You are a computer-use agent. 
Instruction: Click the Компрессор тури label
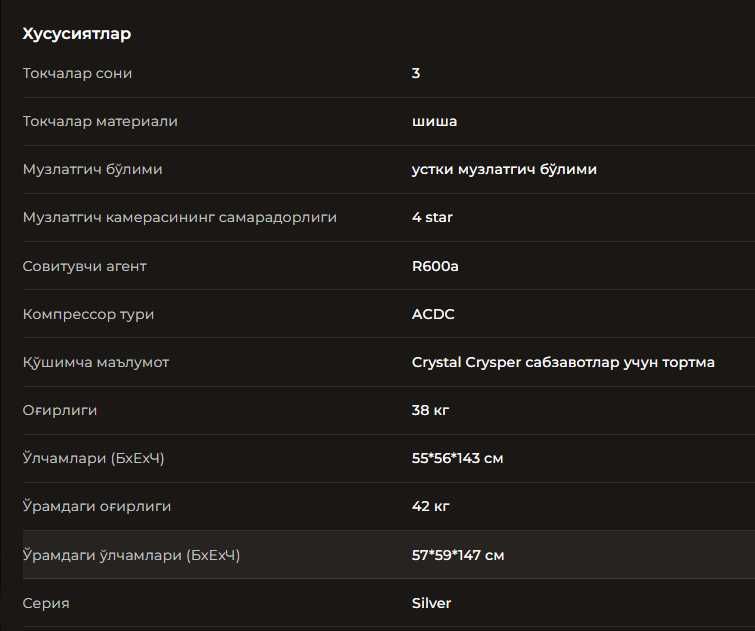pyautogui.click(x=88, y=314)
